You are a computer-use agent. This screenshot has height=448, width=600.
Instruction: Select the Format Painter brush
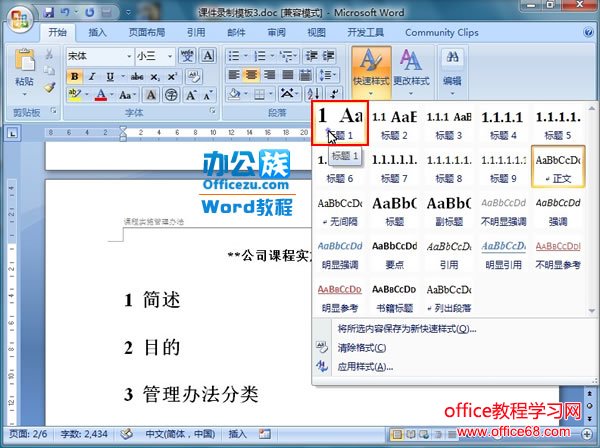point(49,87)
